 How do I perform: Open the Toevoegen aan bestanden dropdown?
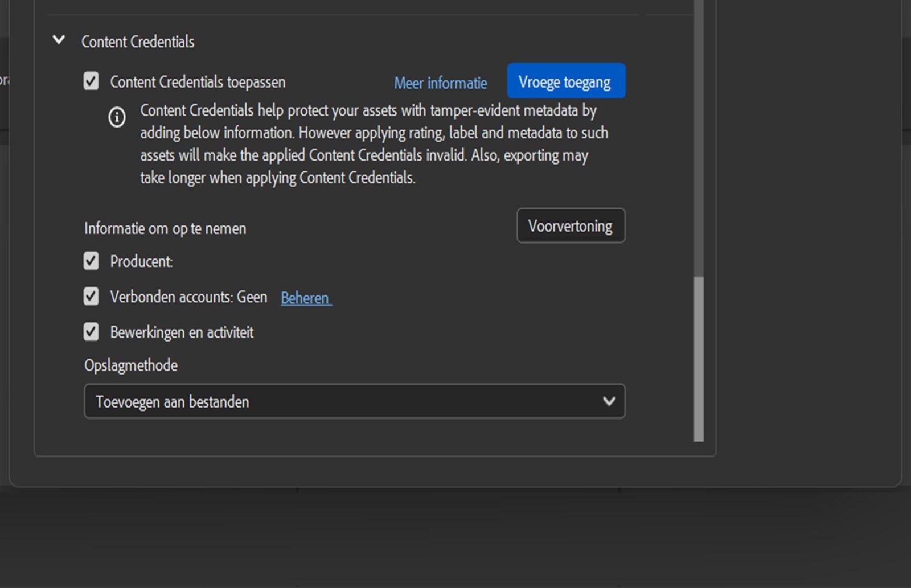[354, 401]
